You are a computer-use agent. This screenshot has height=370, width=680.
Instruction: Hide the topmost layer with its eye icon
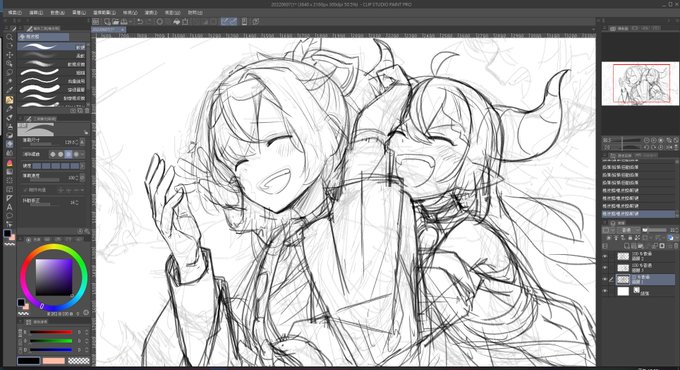(x=605, y=256)
